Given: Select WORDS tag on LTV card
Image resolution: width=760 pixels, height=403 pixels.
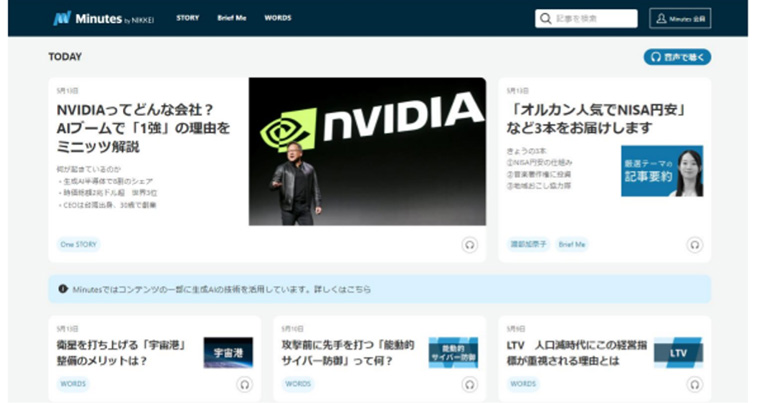Looking at the screenshot, I should point(523,384).
